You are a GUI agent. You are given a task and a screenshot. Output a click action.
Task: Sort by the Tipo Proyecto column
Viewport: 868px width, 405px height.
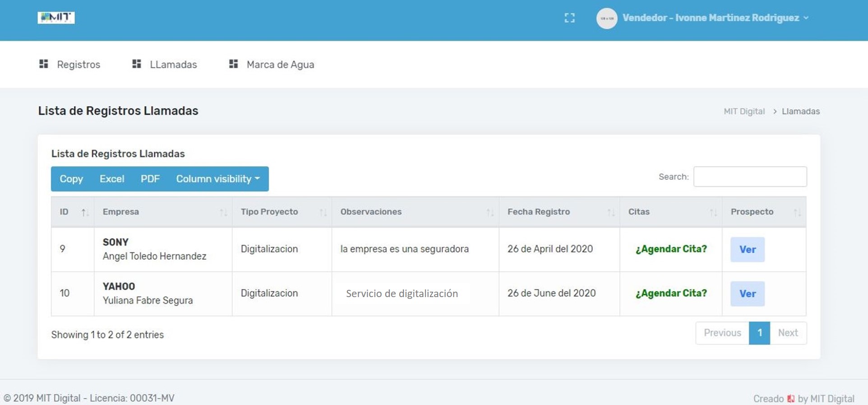pos(282,212)
